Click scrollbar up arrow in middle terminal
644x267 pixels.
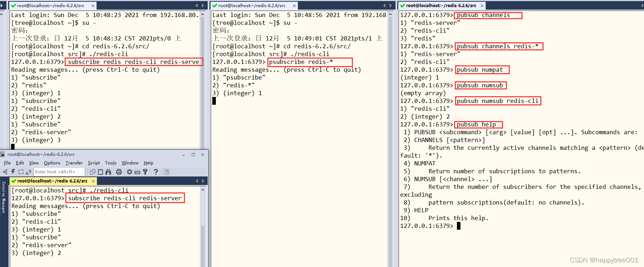tap(391, 15)
